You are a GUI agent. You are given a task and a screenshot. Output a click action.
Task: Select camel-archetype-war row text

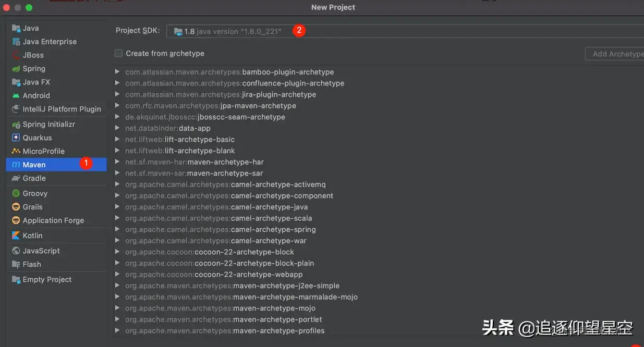coord(216,241)
